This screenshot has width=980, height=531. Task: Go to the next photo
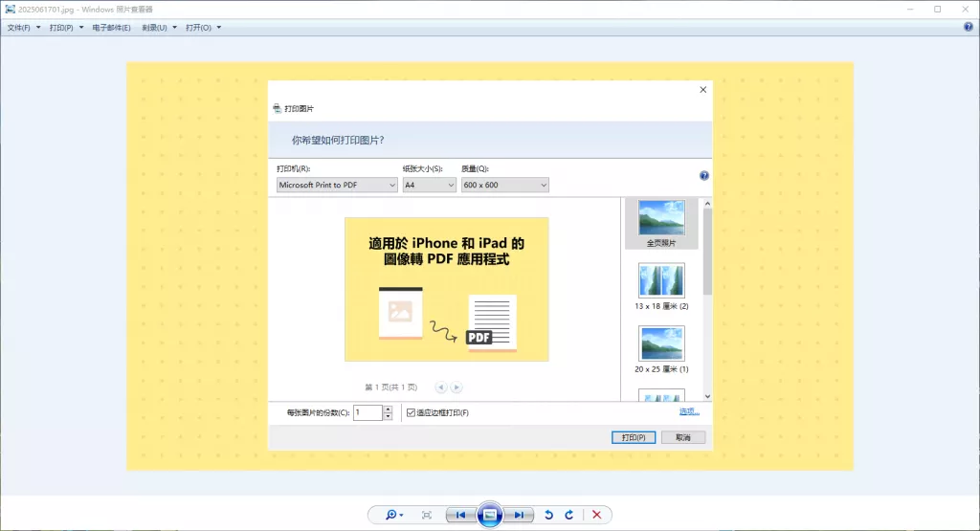click(x=519, y=515)
